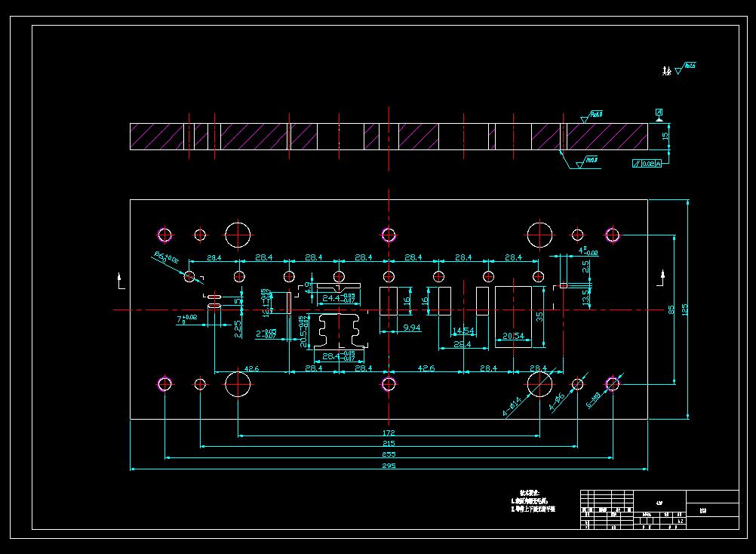Select the 255 horizontal dimension text
The image size is (756, 554).
click(x=389, y=454)
